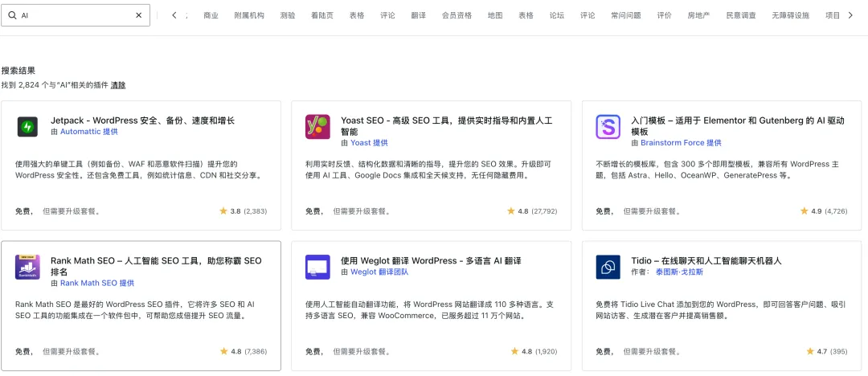Select the 翻译 category tab
The width and height of the screenshot is (868, 376).
coord(419,15)
